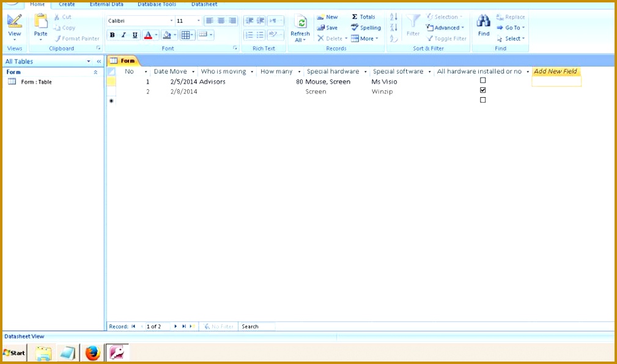617x364 pixels.
Task: Activate the Format Painter
Action: pyautogui.click(x=76, y=38)
